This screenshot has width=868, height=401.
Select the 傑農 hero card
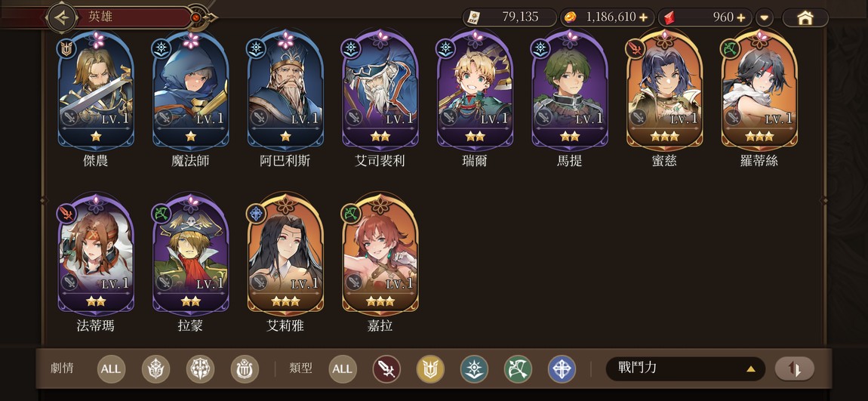coord(96,100)
